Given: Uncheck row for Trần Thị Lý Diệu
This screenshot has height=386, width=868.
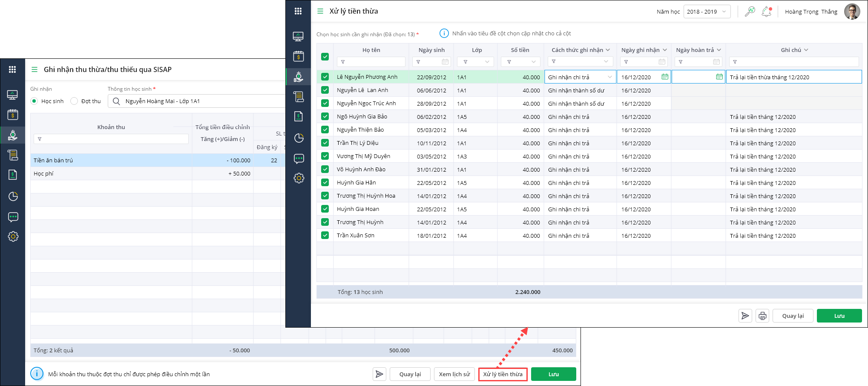Looking at the screenshot, I should [325, 143].
